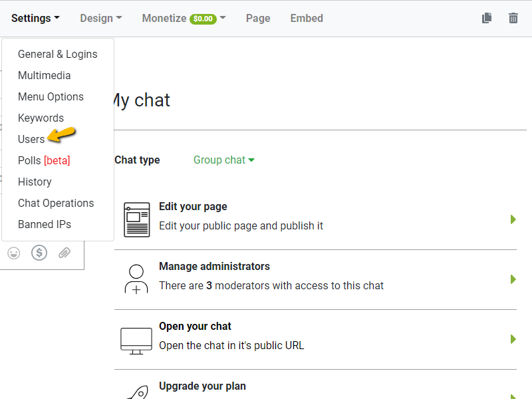Click the dollar coin icon
This screenshot has height=399, width=532.
[x=39, y=253]
